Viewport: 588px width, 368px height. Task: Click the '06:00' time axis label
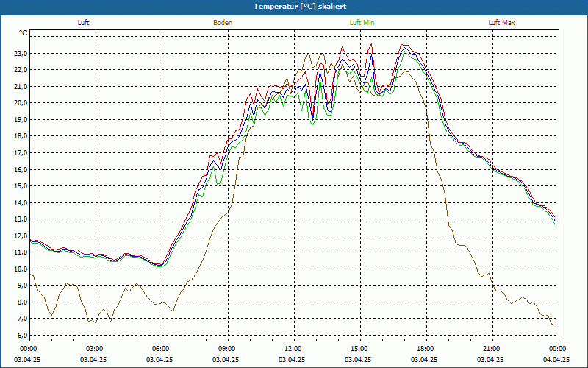click(162, 349)
